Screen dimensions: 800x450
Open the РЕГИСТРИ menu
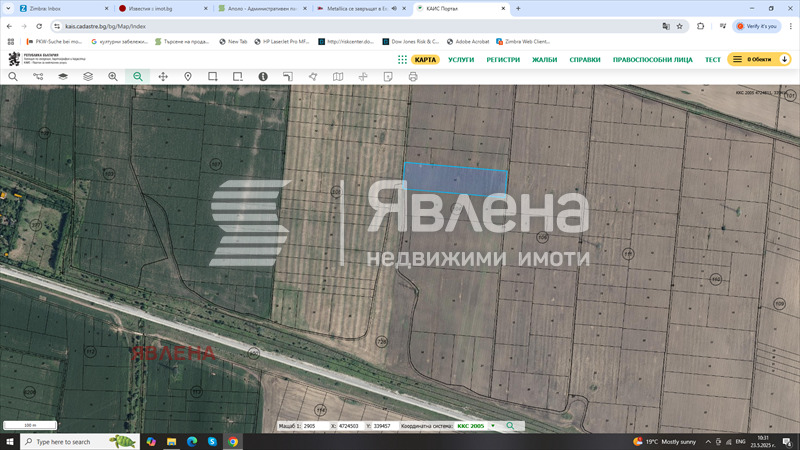coord(503,59)
